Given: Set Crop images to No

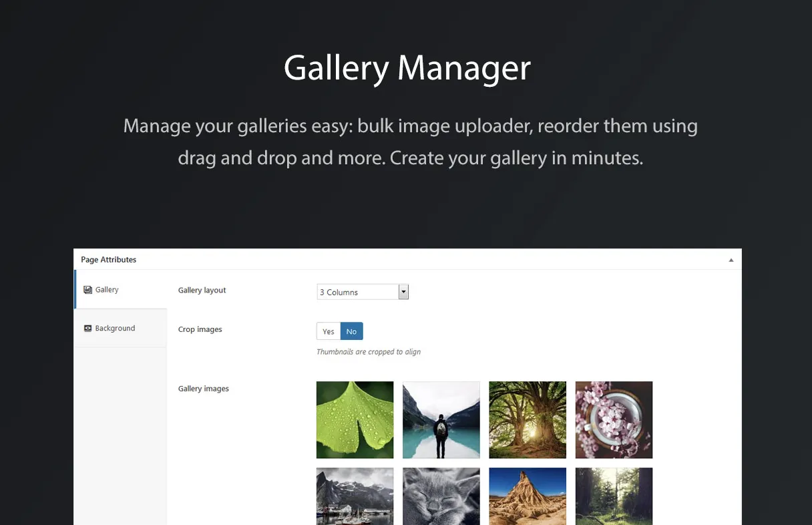Looking at the screenshot, I should (x=352, y=331).
